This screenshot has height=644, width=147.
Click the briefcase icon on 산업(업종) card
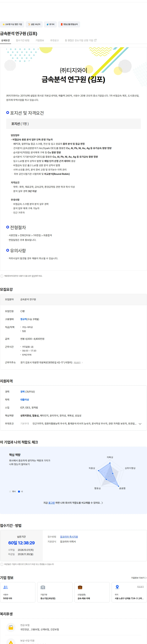pos(80,587)
